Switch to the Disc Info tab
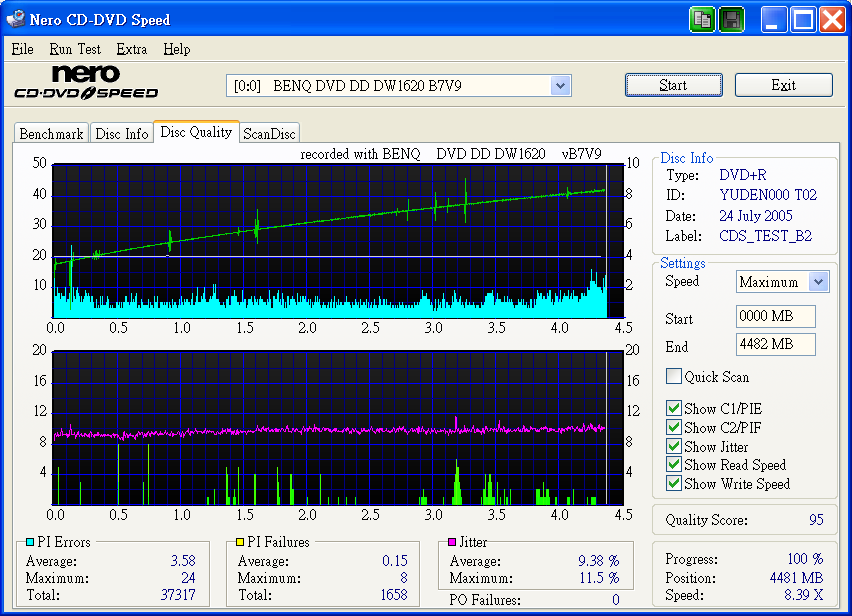Screen dimensions: 852x616 [x=122, y=134]
